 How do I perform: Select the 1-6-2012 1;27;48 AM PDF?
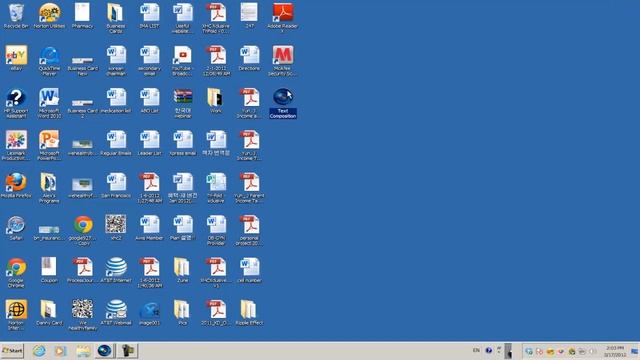pos(149,189)
